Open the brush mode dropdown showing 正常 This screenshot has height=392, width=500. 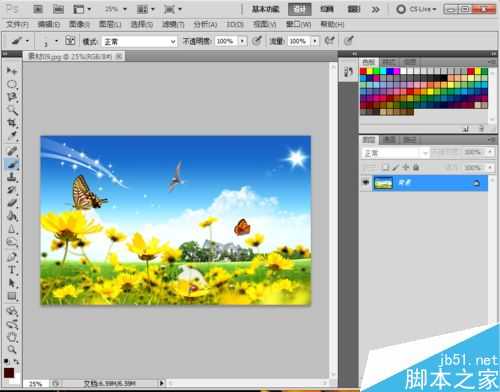click(139, 42)
